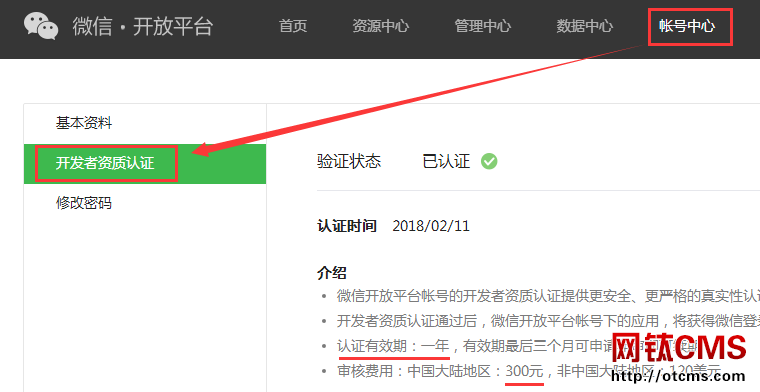Viewport: 760px width, 392px height.
Task: Open the 数据中心 nav item
Action: [585, 26]
